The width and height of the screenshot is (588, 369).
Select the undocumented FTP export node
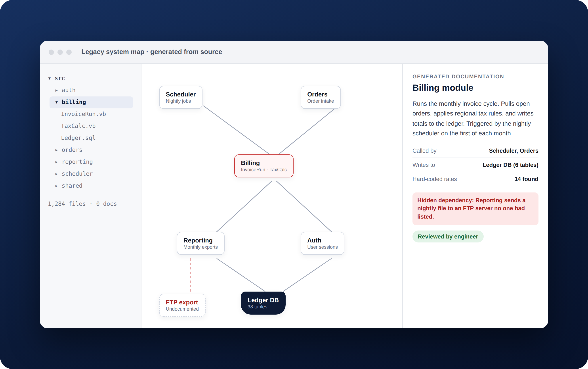point(182,305)
